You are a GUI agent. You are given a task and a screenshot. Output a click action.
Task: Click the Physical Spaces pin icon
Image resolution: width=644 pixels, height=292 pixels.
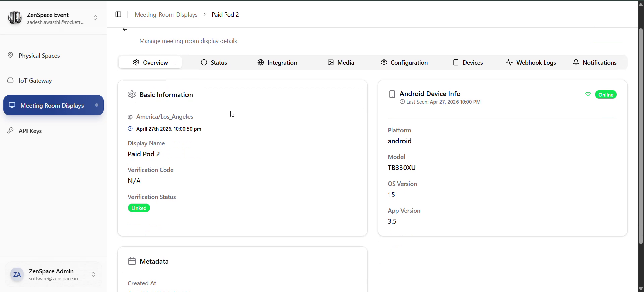(x=10, y=55)
